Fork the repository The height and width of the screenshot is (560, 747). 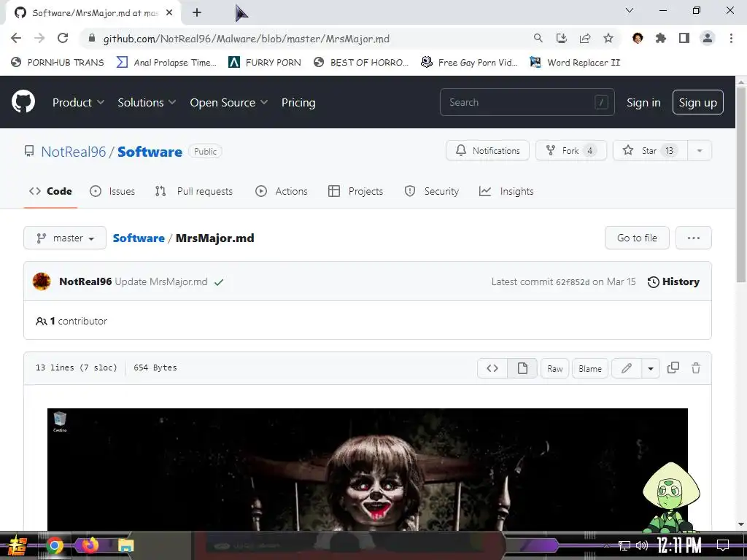570,150
